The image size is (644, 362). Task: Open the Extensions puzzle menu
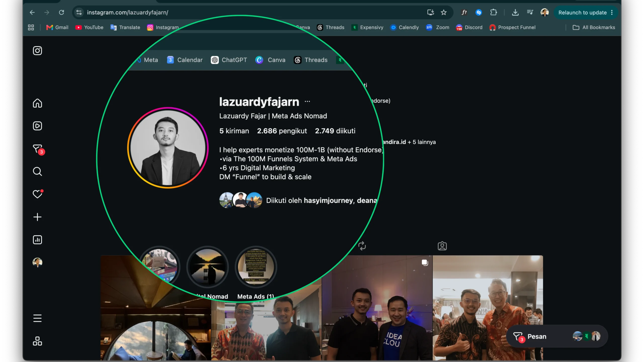(x=494, y=12)
